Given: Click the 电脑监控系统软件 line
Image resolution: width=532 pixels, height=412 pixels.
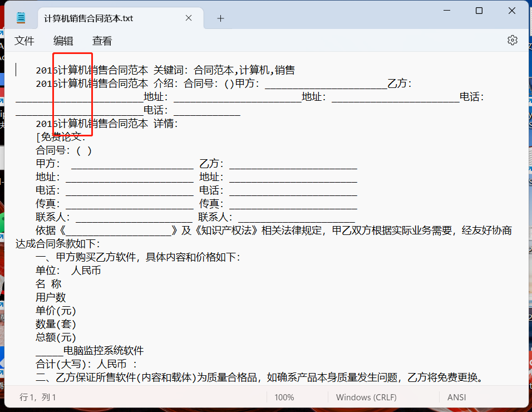Looking at the screenshot, I should click(x=103, y=350).
